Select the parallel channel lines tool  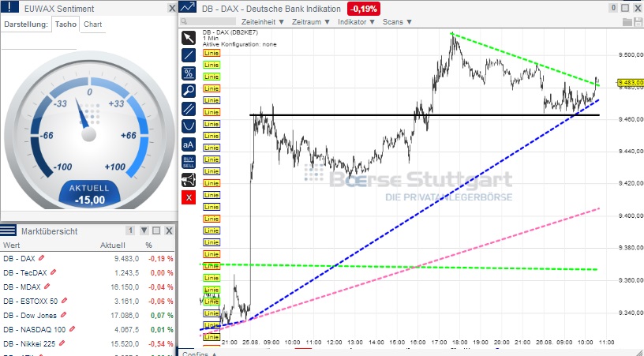pyautogui.click(x=189, y=109)
